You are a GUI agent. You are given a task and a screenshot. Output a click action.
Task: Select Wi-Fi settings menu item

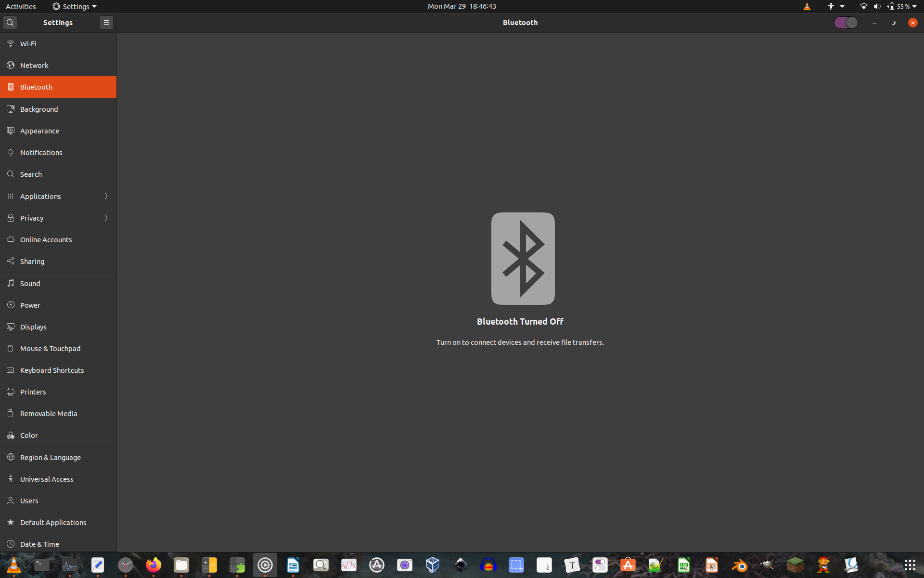tap(58, 42)
